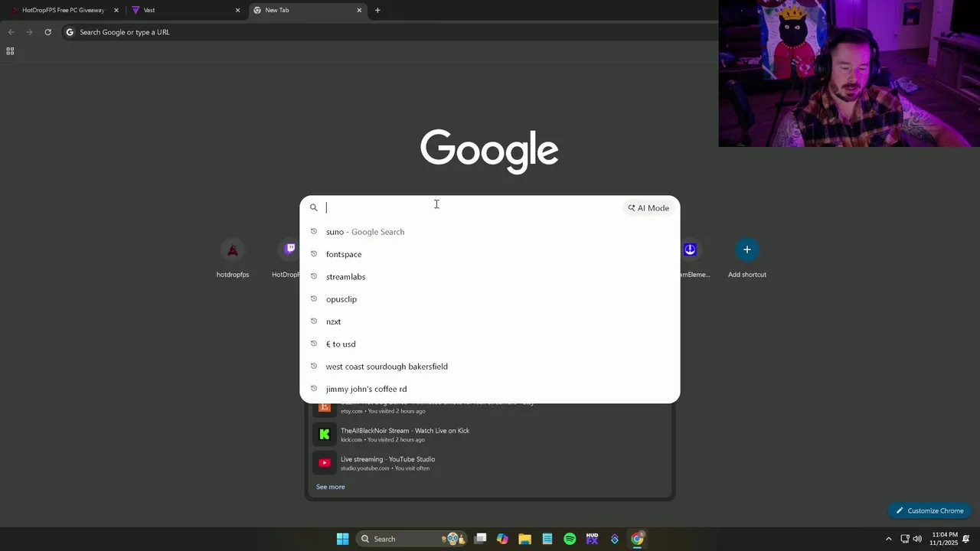This screenshot has height=551, width=980.
Task: Open the notifications bell in tray
Action: click(x=966, y=539)
